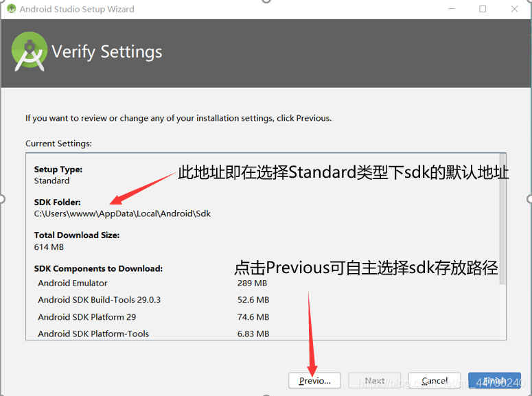Click the 74.6 MB size value

253,317
